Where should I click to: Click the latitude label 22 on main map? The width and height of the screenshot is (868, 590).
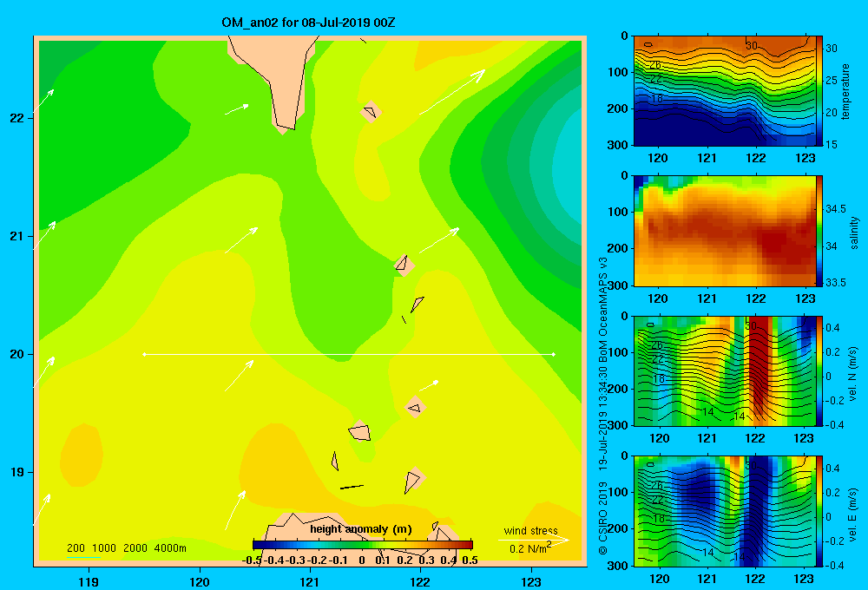tap(17, 118)
